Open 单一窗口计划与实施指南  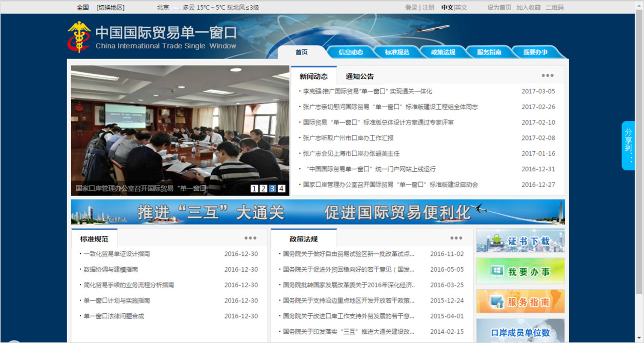click(117, 300)
